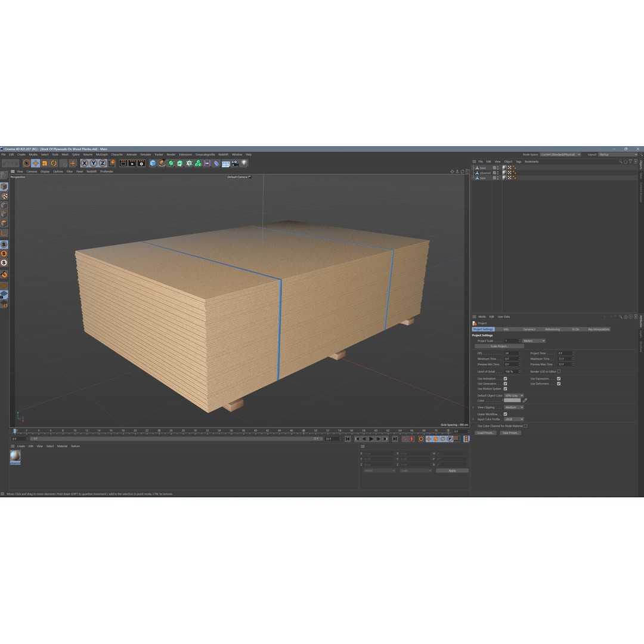Switch to the Referencing tab
The height and width of the screenshot is (644, 644).
pos(552,329)
